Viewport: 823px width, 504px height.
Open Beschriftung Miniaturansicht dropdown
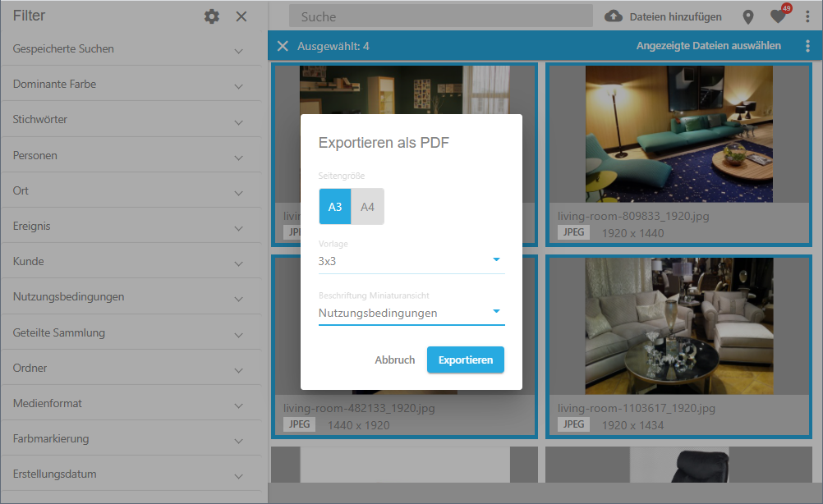pos(411,313)
